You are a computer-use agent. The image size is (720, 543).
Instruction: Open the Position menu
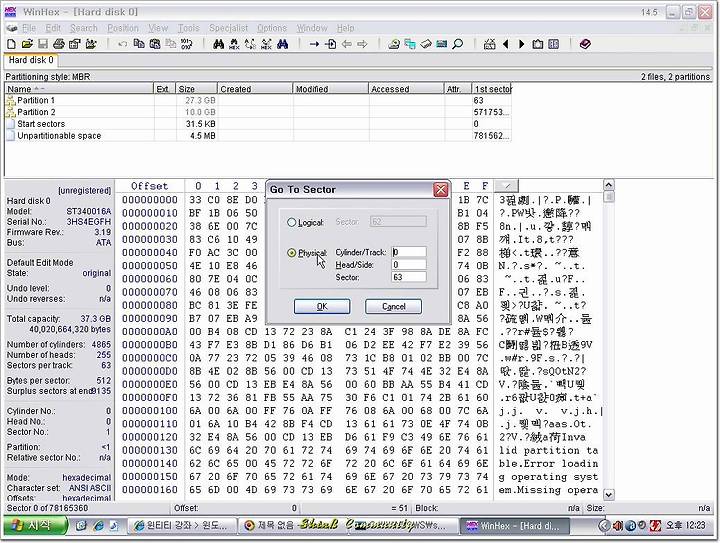tap(123, 28)
